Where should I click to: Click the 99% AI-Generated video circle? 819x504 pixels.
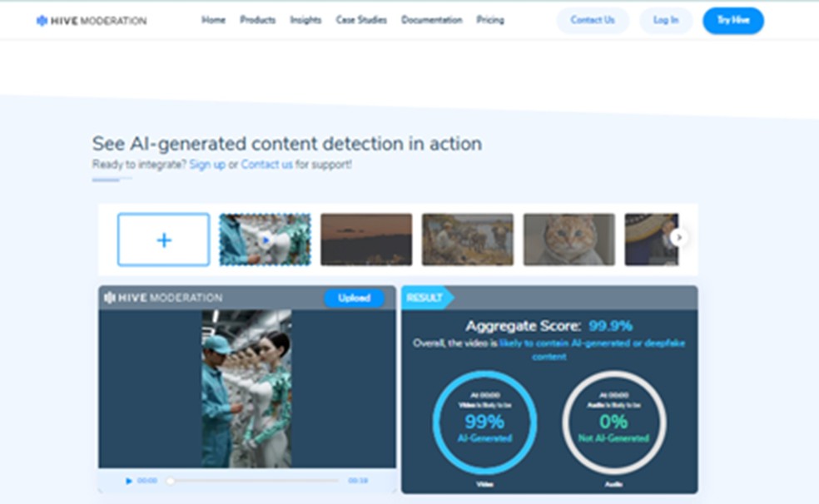484,422
